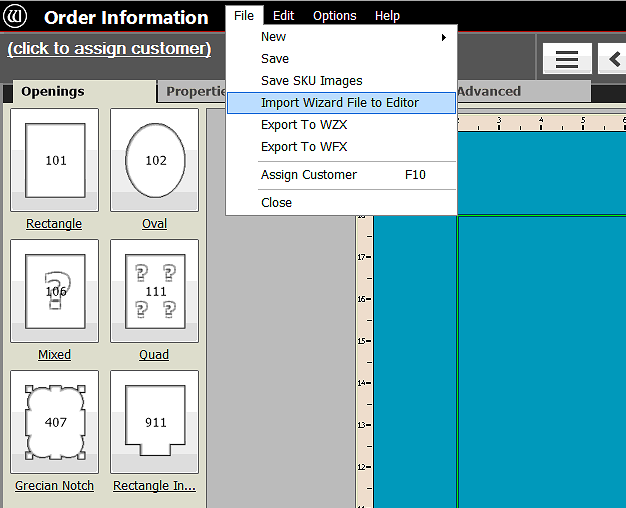Click the app logo icon
Viewport: 626px width, 508px height.
tap(17, 17)
